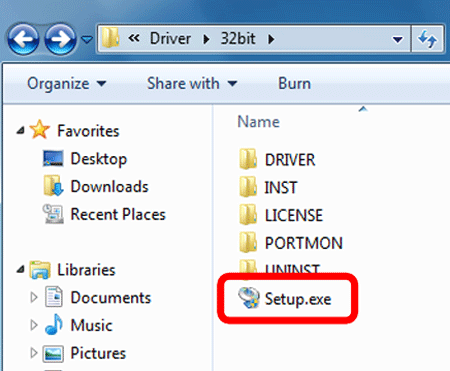Click the Back navigation arrow
The height and width of the screenshot is (371, 450).
(24, 39)
